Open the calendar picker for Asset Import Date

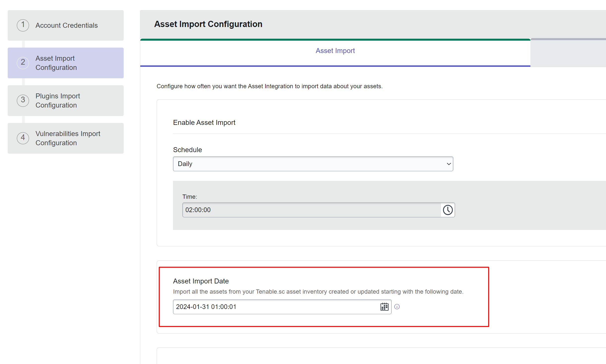(384, 307)
